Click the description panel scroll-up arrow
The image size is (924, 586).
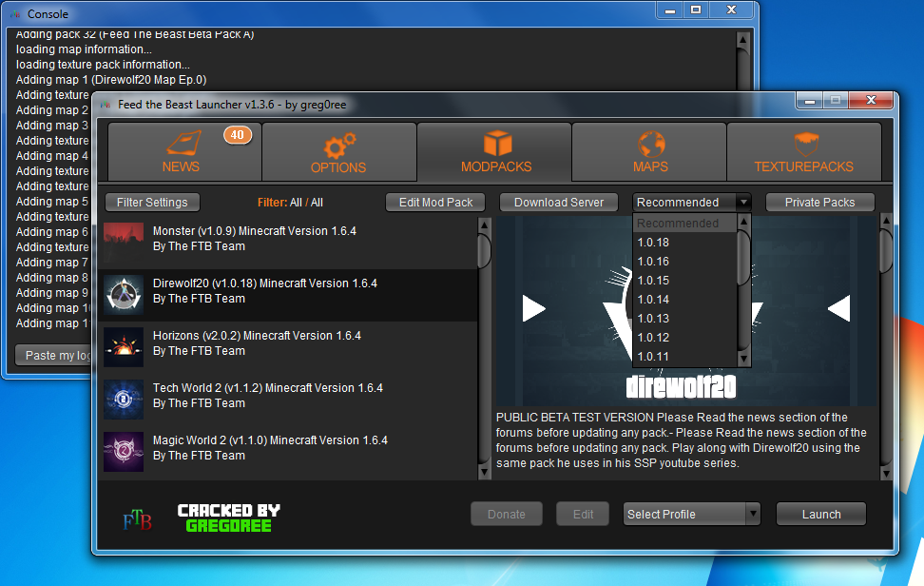tap(886, 221)
